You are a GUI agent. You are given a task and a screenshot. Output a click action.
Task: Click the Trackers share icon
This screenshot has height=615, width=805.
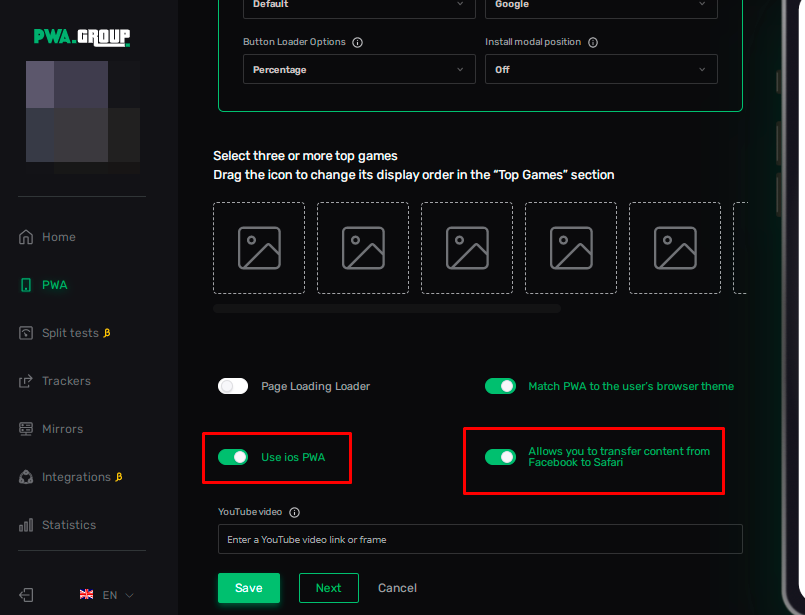pyautogui.click(x=26, y=381)
